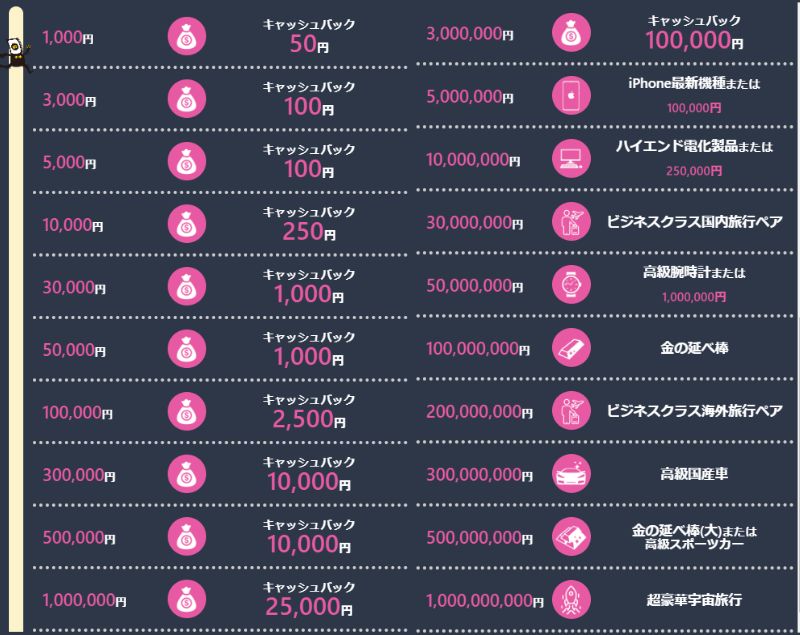Click the luxury car icon for 高級国産車
Screen dimensions: 800x635
571,474
